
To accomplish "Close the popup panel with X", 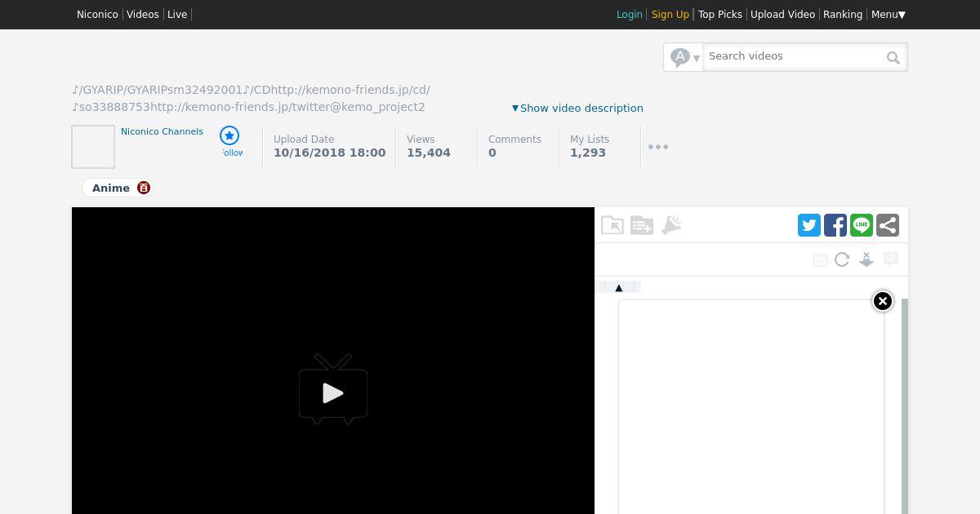I will coord(883,301).
